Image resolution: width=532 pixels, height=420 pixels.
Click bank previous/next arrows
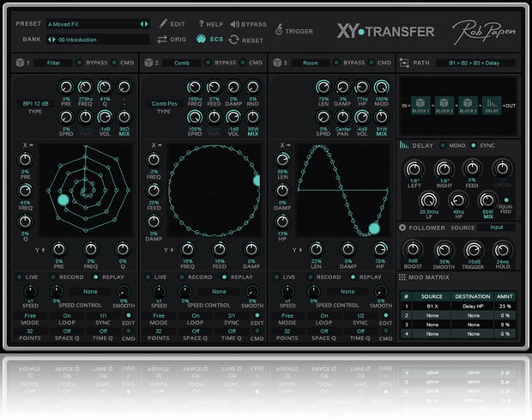tap(51, 40)
